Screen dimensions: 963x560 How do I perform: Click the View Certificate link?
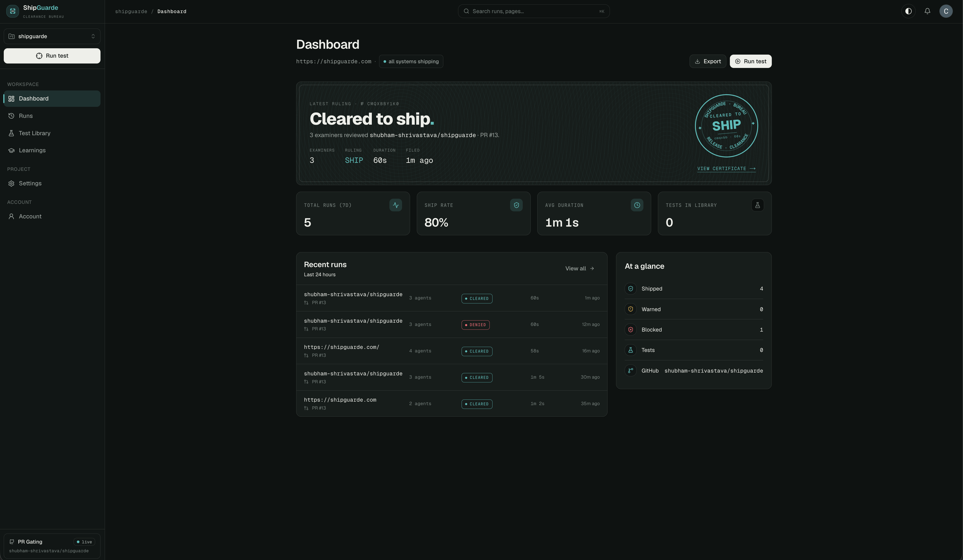click(726, 168)
